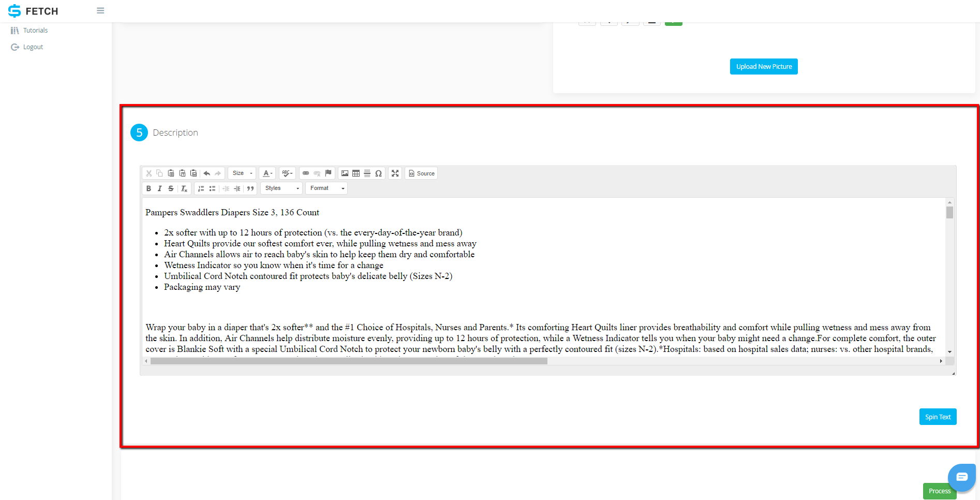Switch editor to Source view
This screenshot has width=980, height=500.
(421, 173)
